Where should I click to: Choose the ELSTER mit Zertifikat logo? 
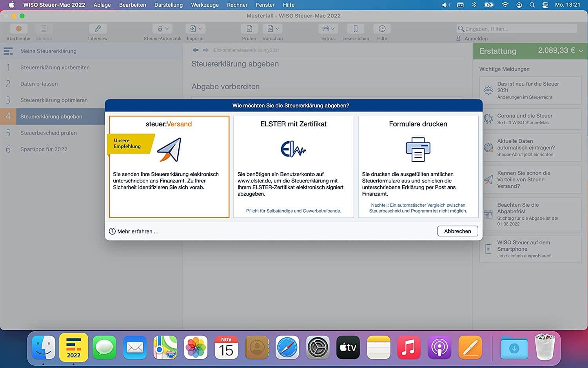[293, 149]
